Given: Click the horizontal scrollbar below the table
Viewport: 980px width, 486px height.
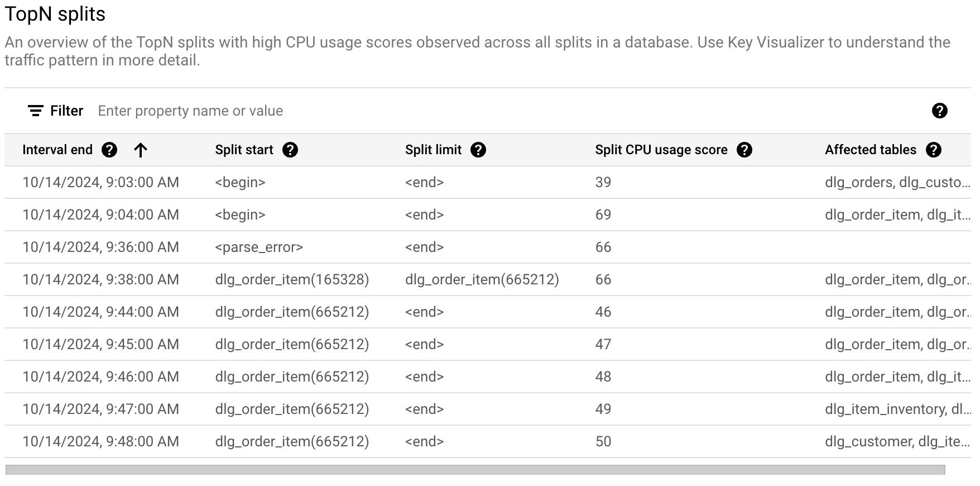Looking at the screenshot, I should click(474, 470).
